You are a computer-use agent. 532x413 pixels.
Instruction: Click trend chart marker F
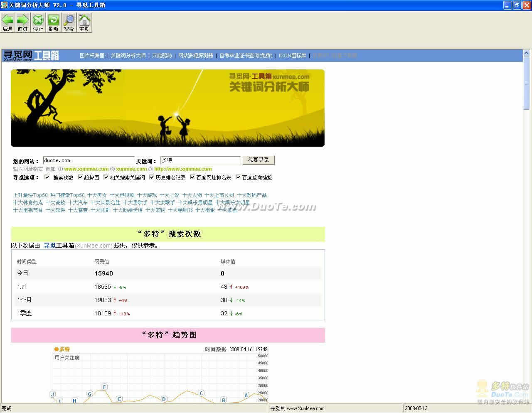click(x=104, y=387)
